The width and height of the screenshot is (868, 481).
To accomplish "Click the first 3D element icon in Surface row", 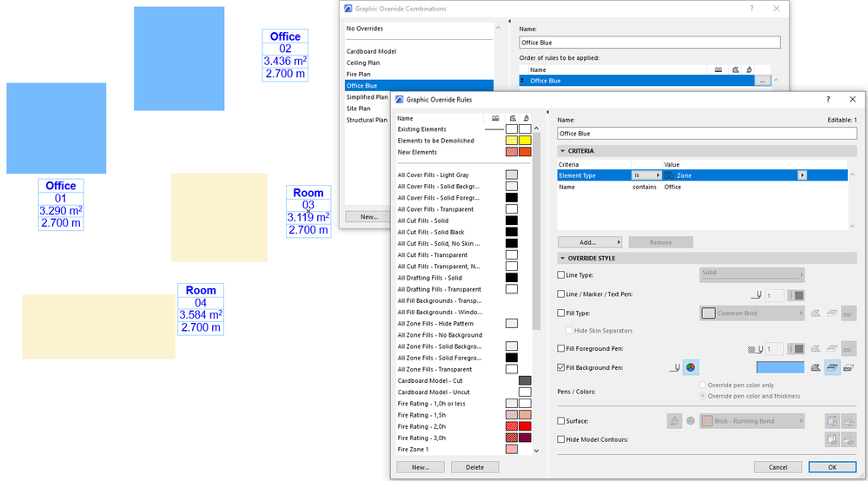I will [832, 421].
